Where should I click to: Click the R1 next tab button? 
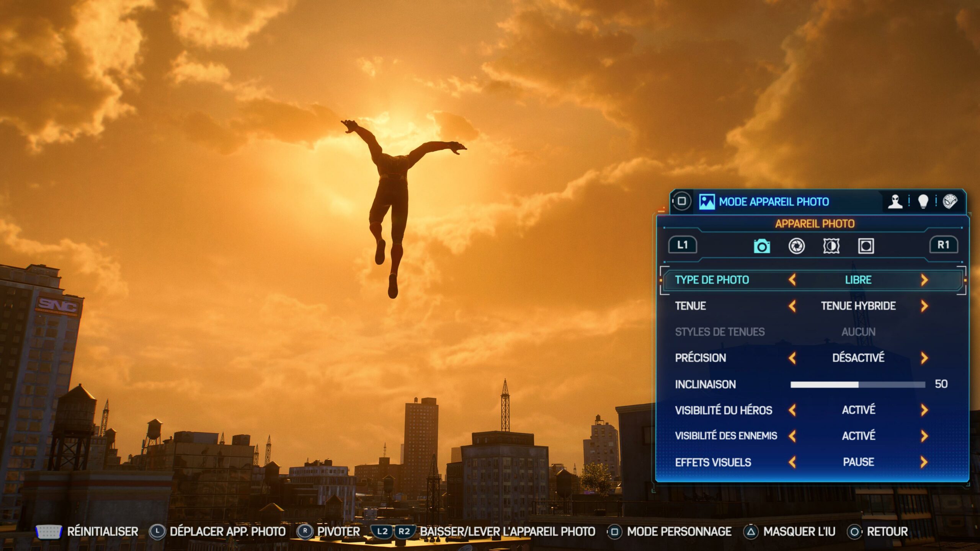tap(944, 245)
